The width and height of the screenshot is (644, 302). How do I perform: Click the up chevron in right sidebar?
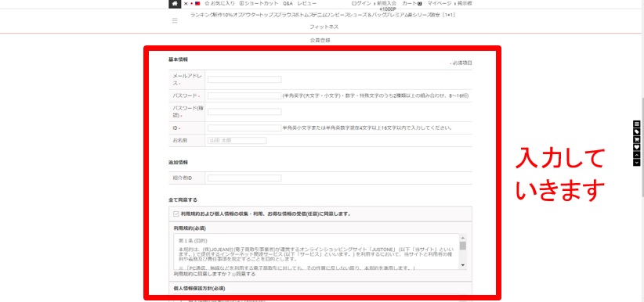(637, 155)
